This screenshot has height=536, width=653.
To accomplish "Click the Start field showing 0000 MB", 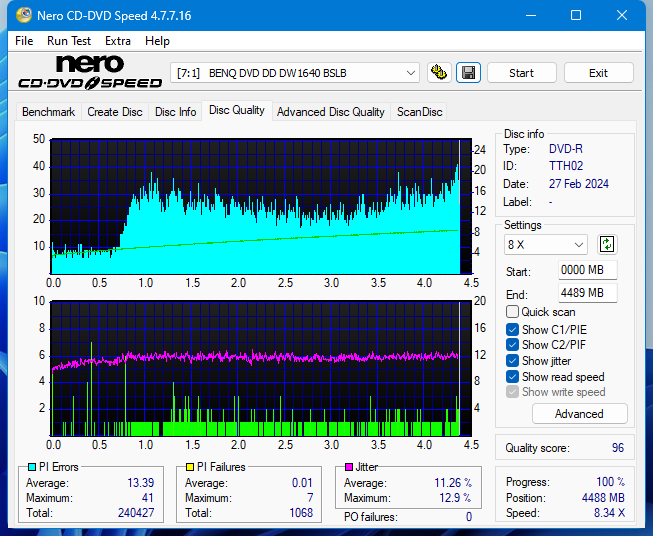I will pos(587,270).
